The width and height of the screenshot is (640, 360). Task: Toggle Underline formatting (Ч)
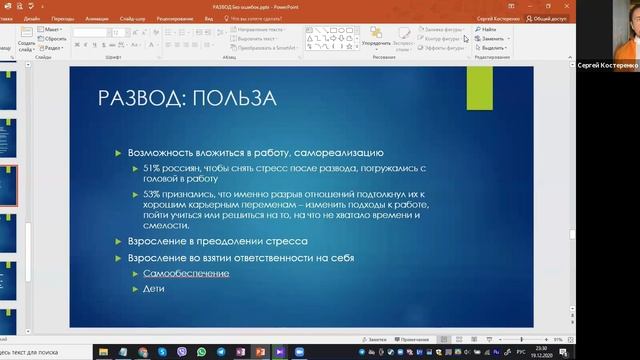coord(94,45)
